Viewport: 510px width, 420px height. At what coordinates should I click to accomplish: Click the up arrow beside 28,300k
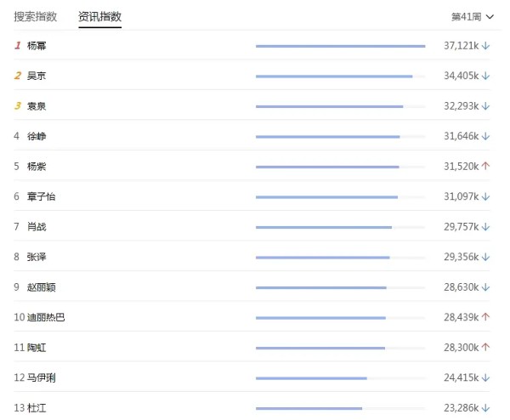[485, 347]
